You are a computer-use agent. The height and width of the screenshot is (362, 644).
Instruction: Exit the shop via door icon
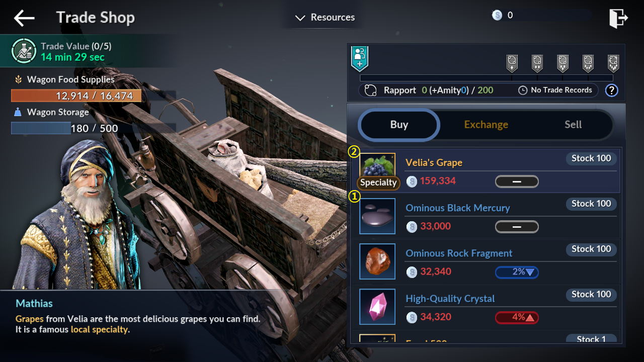pyautogui.click(x=618, y=19)
